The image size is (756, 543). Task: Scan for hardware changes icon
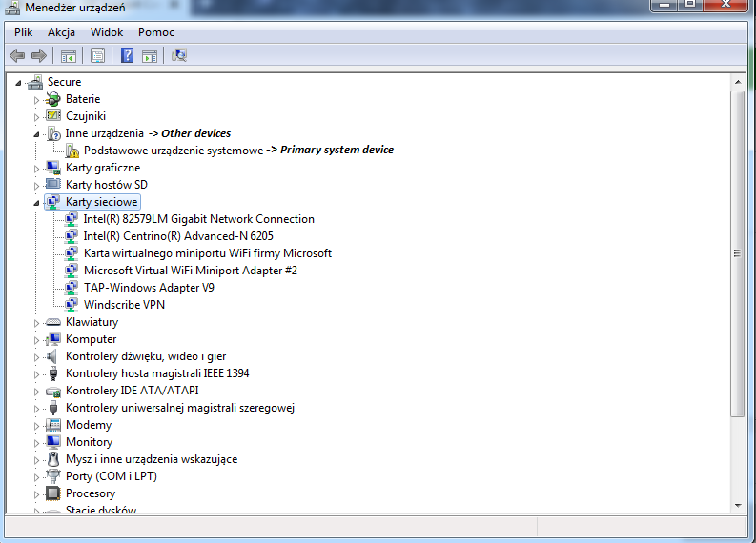[x=179, y=55]
